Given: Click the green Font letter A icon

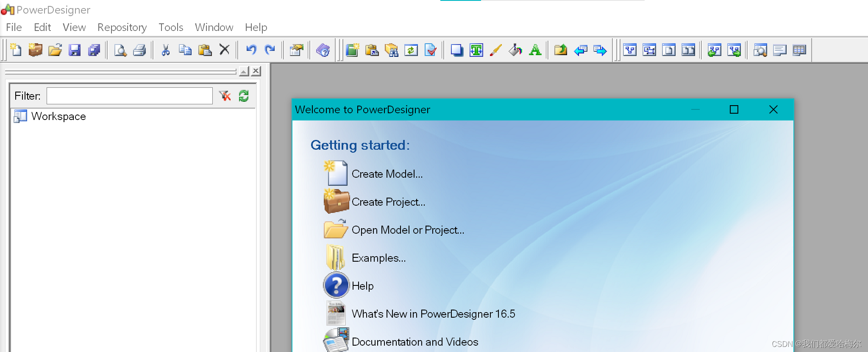Looking at the screenshot, I should pyautogui.click(x=535, y=50).
